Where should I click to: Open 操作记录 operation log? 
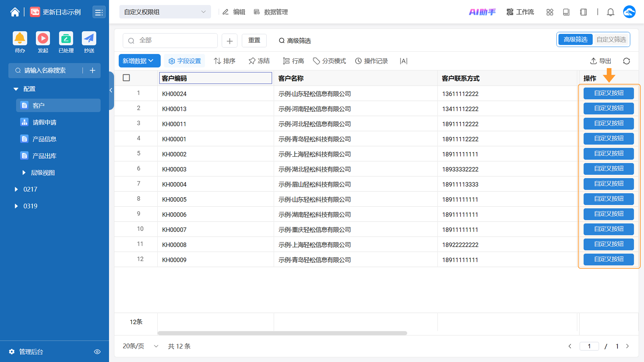(371, 61)
